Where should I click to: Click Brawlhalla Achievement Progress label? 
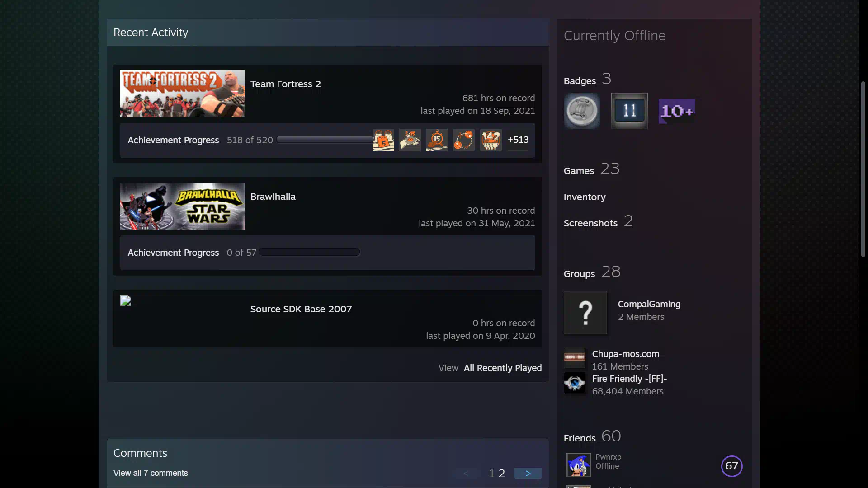(x=173, y=253)
